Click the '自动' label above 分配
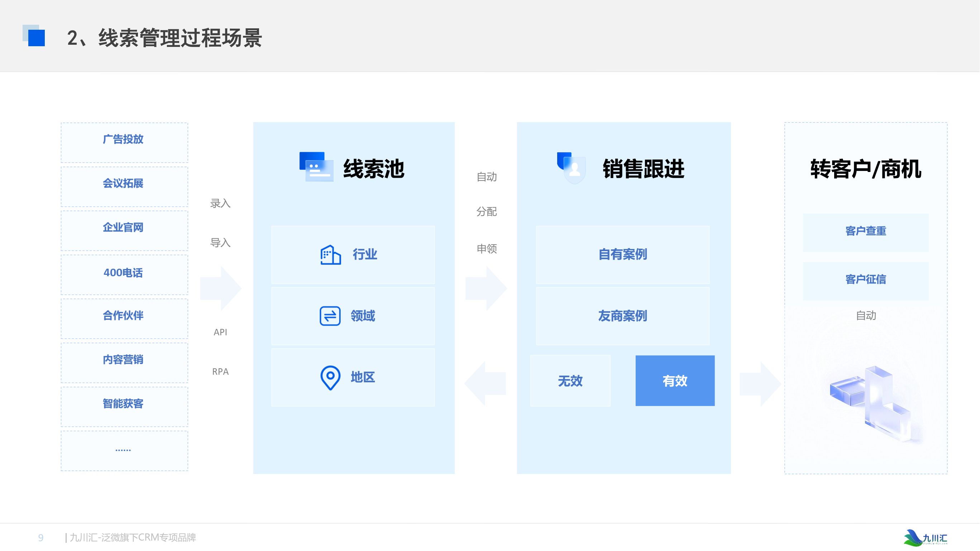 (487, 177)
